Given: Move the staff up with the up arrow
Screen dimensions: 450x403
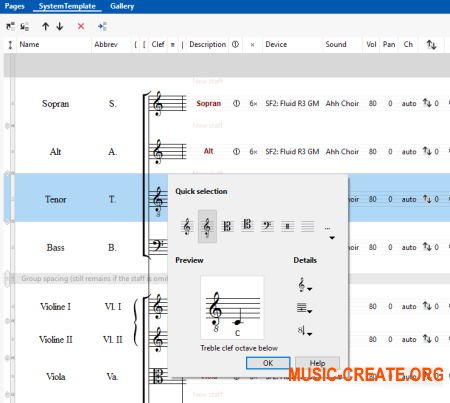Looking at the screenshot, I should pyautogui.click(x=46, y=26).
